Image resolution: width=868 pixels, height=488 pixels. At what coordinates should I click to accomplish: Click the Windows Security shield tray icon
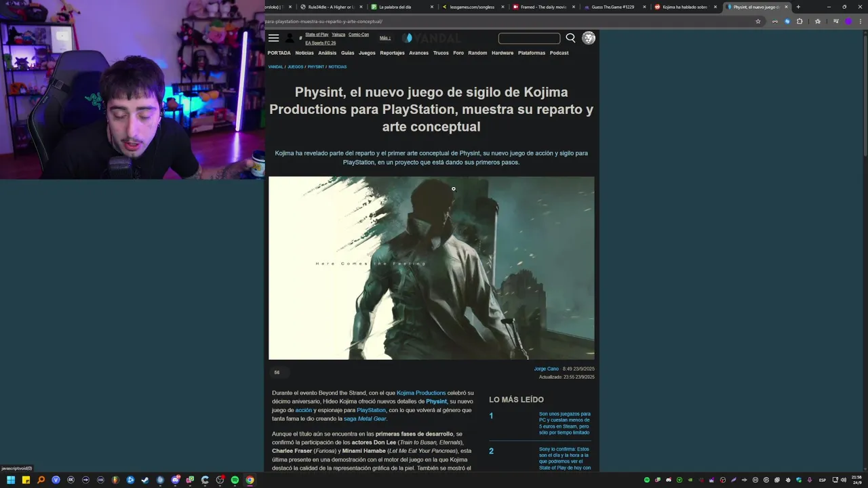799,480
